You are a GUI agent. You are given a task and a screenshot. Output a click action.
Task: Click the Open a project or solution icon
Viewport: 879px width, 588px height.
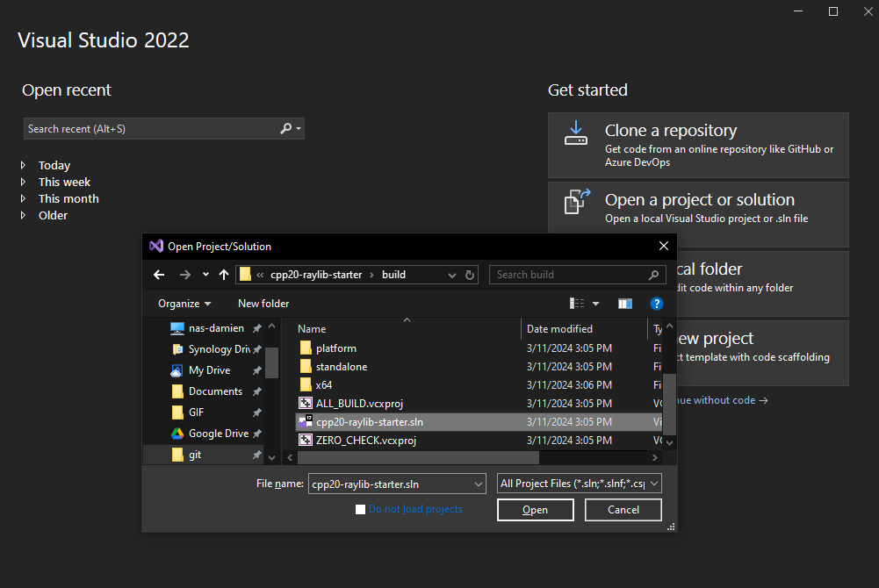pyautogui.click(x=577, y=202)
